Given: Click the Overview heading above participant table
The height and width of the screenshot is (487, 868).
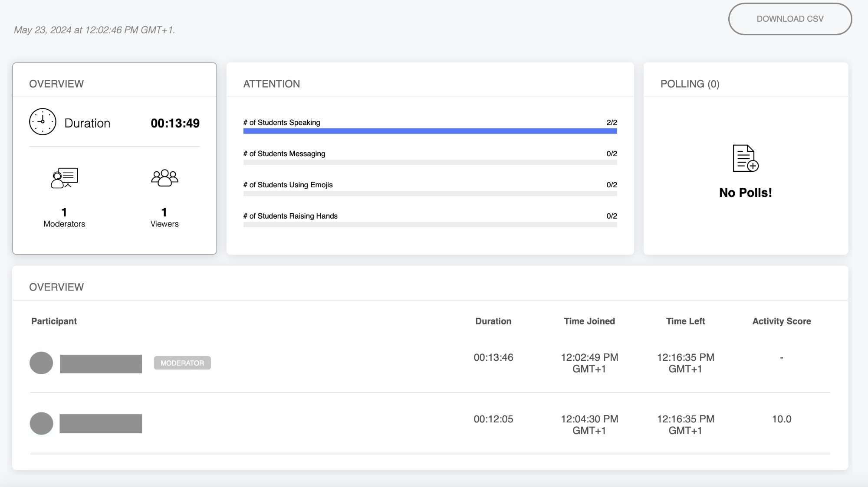Looking at the screenshot, I should [x=56, y=287].
